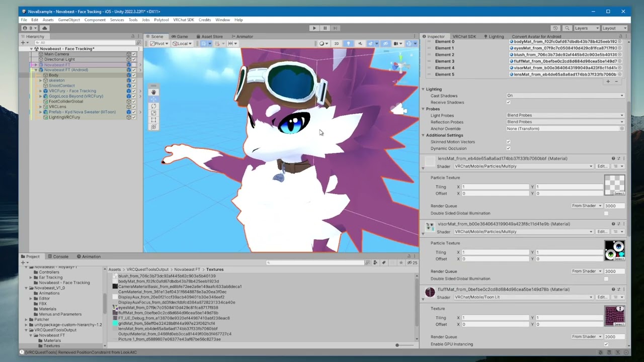
Task: Click the Pause button in toolbar
Action: [x=325, y=28]
